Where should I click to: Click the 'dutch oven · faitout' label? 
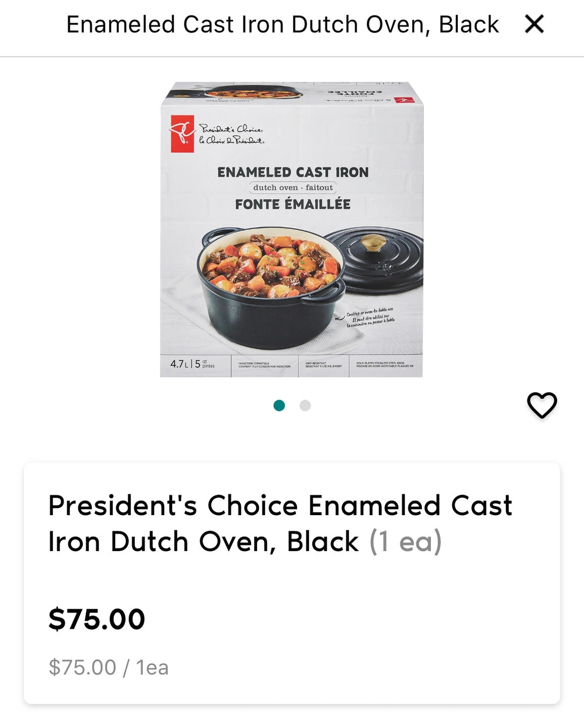click(293, 188)
